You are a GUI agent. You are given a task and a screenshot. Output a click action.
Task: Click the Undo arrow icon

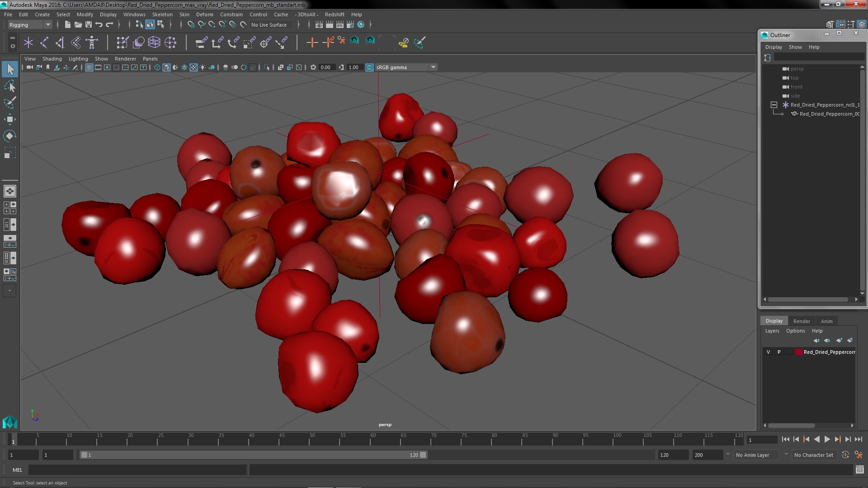[x=99, y=25]
